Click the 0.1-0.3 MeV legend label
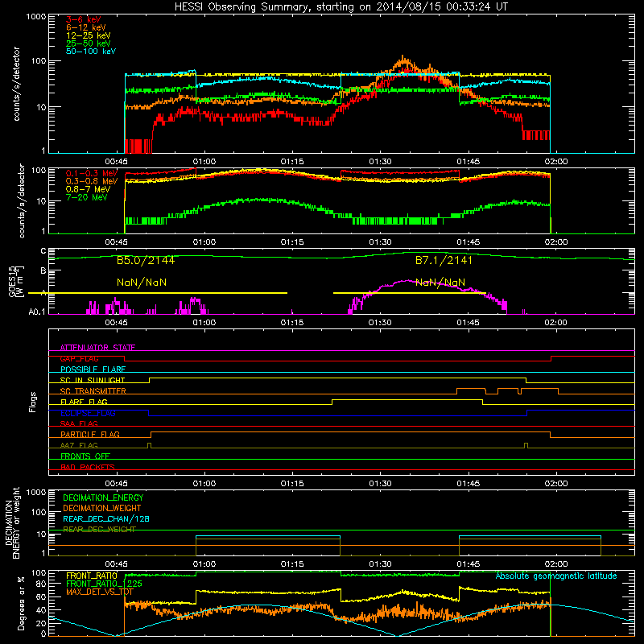Screen dimensions: 644x644 [x=92, y=173]
